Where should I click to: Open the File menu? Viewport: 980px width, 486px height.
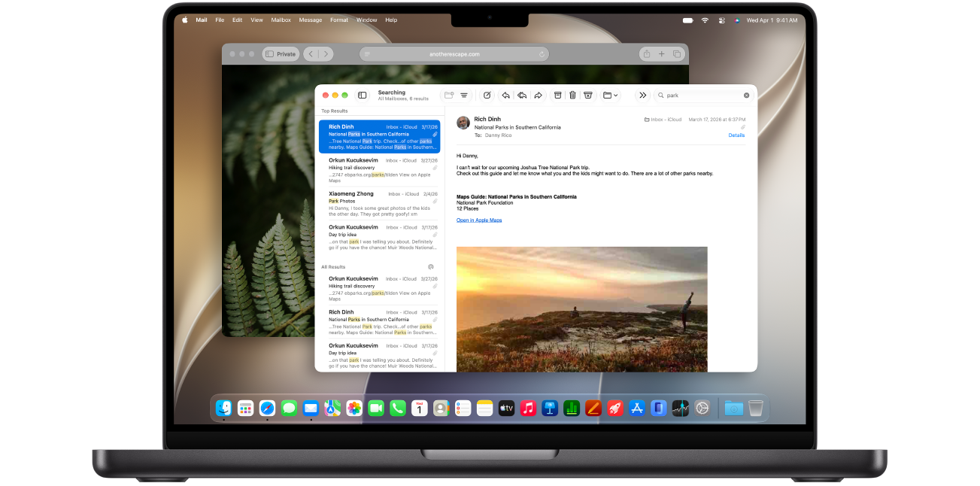click(x=220, y=20)
